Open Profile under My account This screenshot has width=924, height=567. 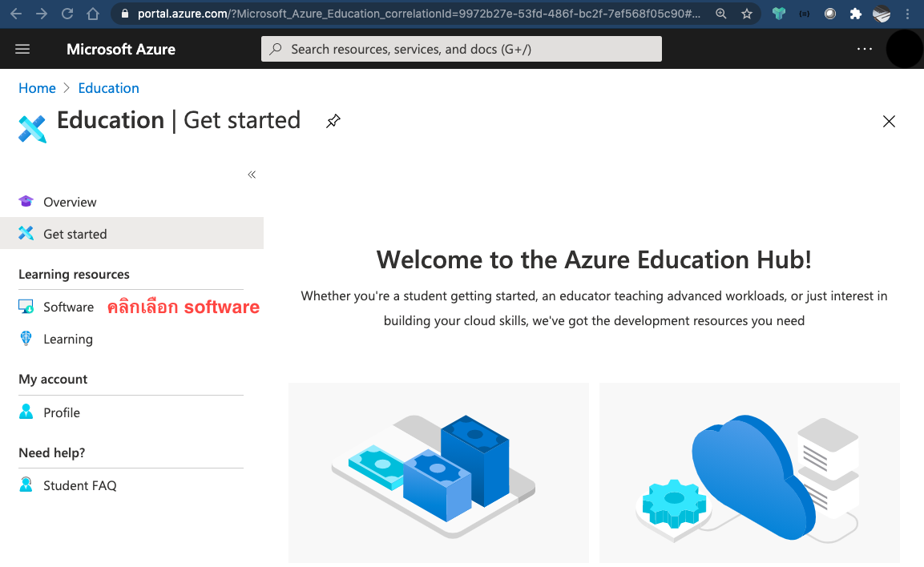click(62, 412)
